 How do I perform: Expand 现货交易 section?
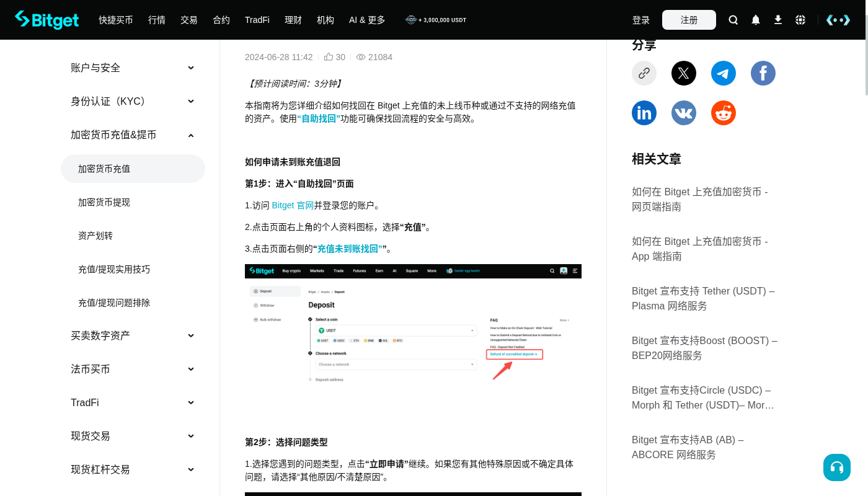tap(133, 436)
